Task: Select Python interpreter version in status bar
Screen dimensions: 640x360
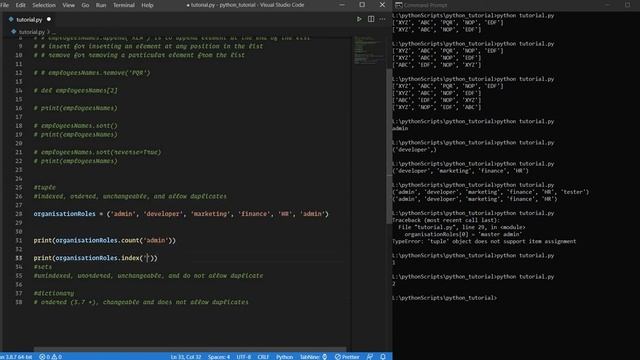Action: point(16,357)
